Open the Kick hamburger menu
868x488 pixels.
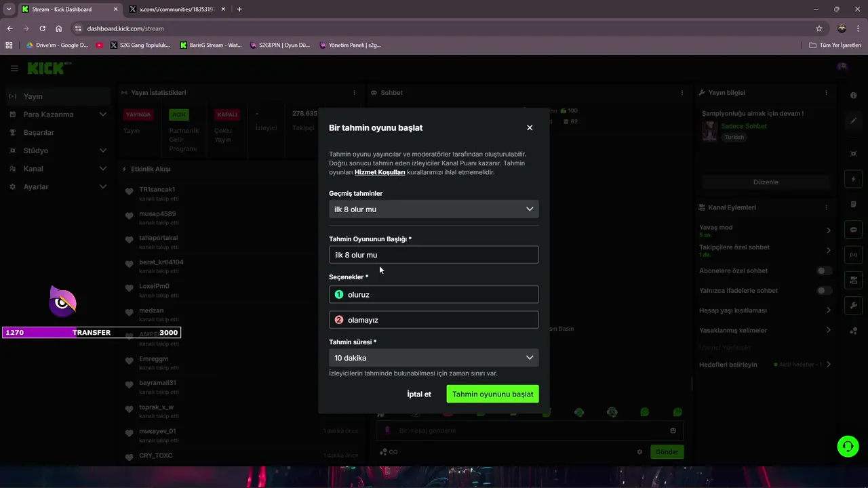pyautogui.click(x=14, y=68)
